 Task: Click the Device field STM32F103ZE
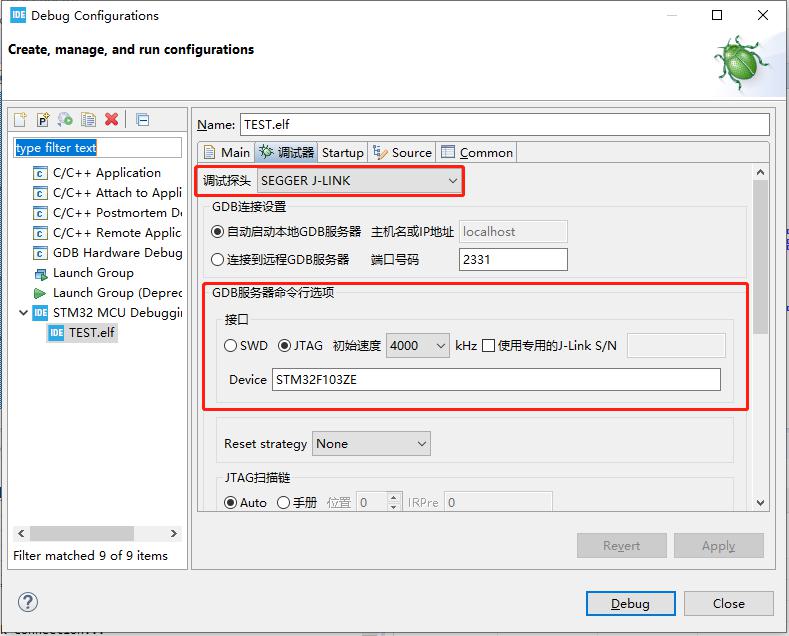[496, 379]
